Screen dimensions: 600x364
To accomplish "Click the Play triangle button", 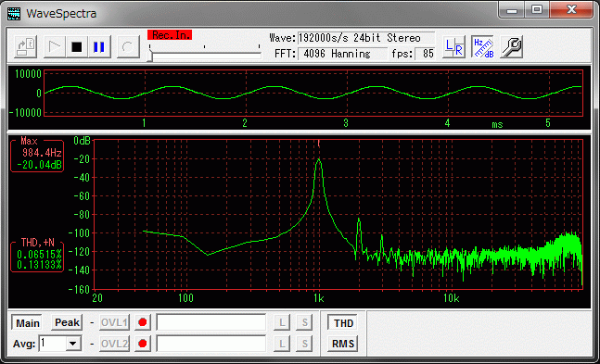I will (x=55, y=46).
